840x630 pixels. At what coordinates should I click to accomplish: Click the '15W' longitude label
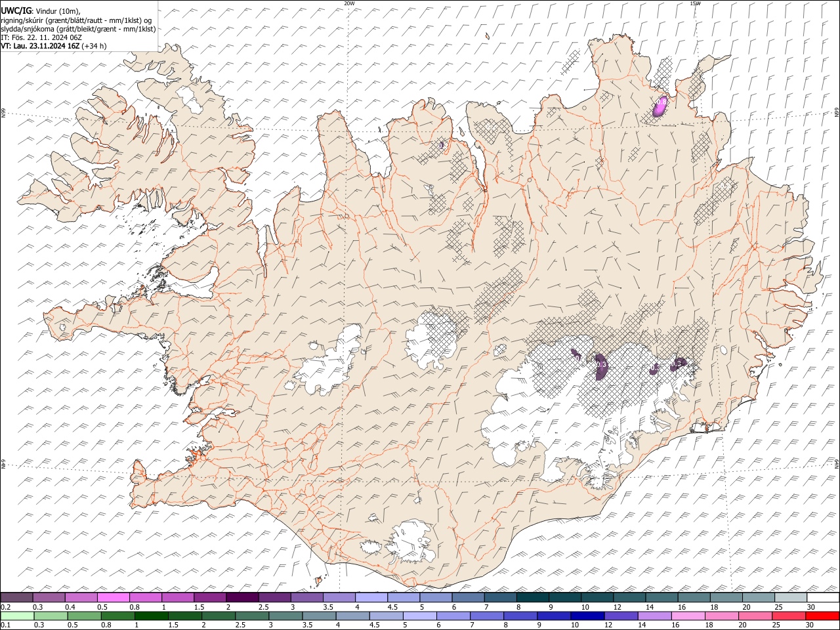(x=696, y=3)
